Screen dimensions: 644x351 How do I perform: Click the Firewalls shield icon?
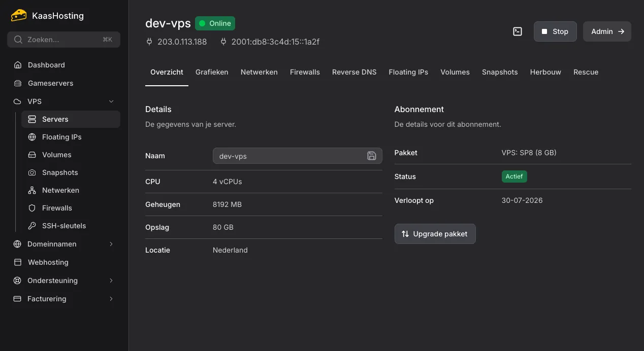click(32, 208)
